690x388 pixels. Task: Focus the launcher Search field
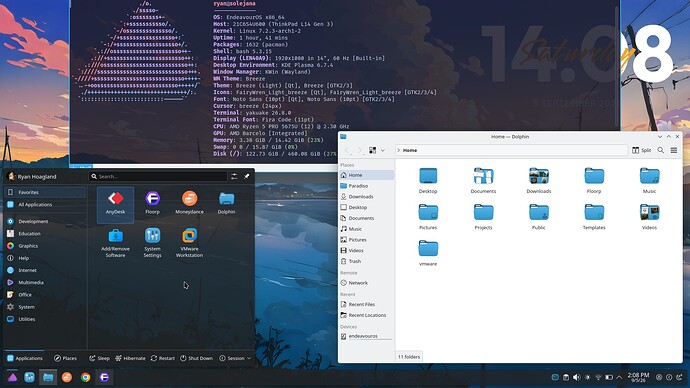pos(158,176)
